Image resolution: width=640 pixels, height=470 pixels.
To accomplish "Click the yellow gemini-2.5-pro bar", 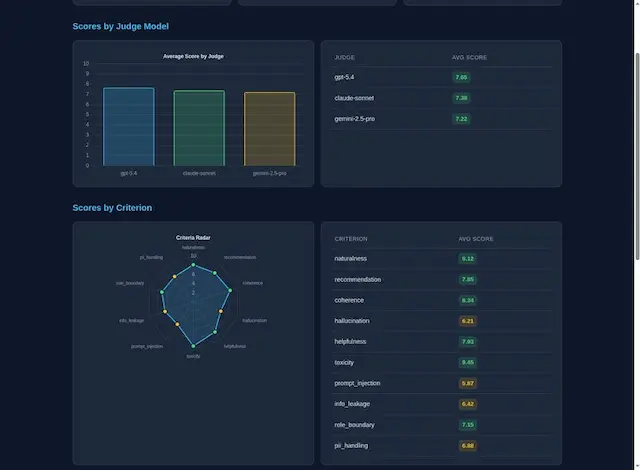I will click(x=269, y=129).
